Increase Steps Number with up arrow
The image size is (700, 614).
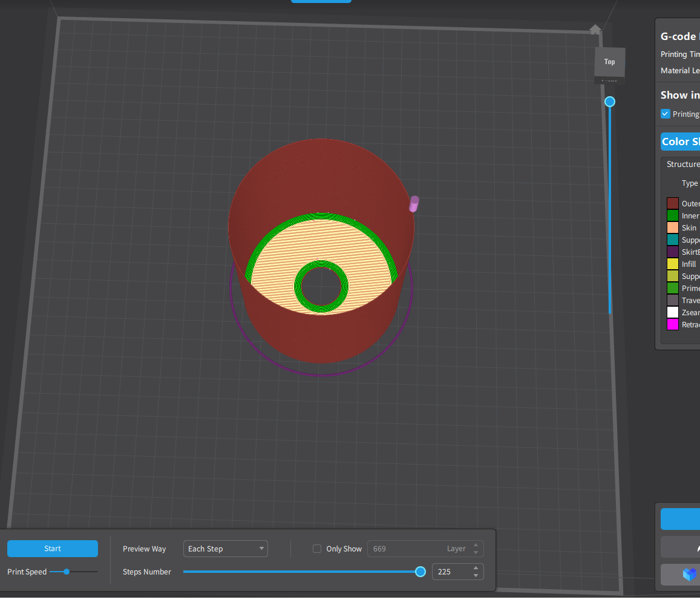[476, 568]
